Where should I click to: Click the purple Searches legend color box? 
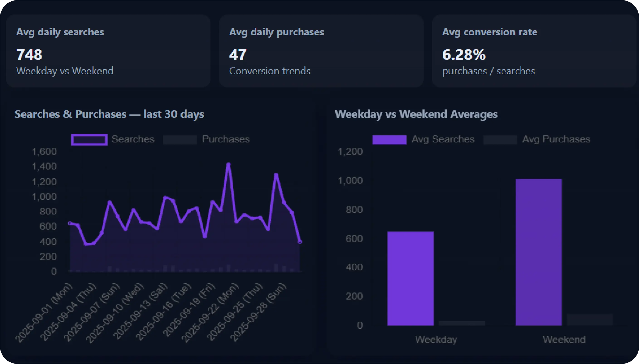pos(89,139)
